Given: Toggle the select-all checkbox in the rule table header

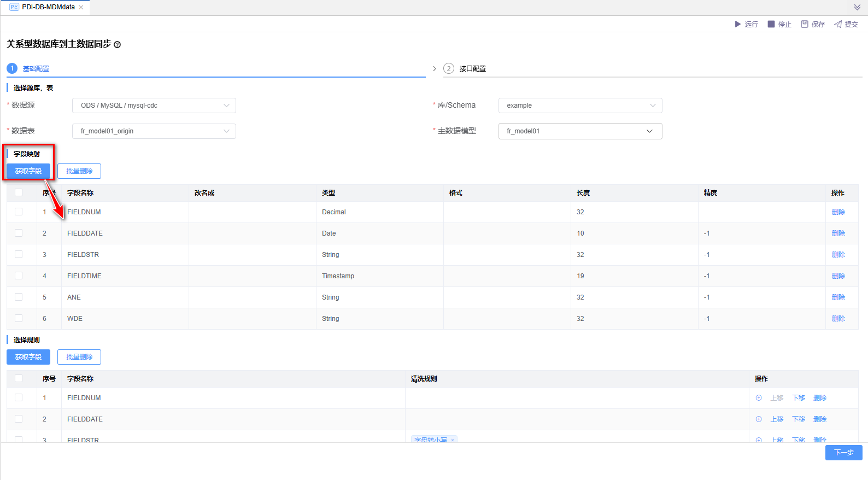Looking at the screenshot, I should coord(19,378).
